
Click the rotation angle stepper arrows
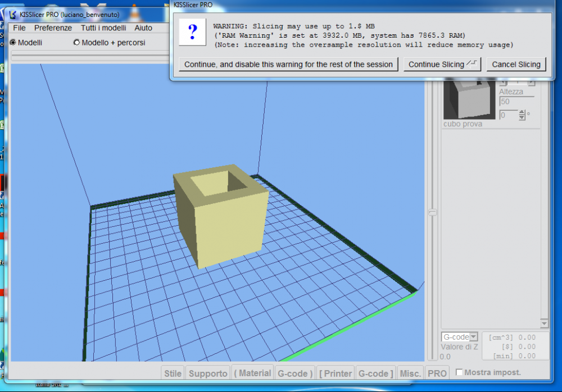(x=522, y=115)
